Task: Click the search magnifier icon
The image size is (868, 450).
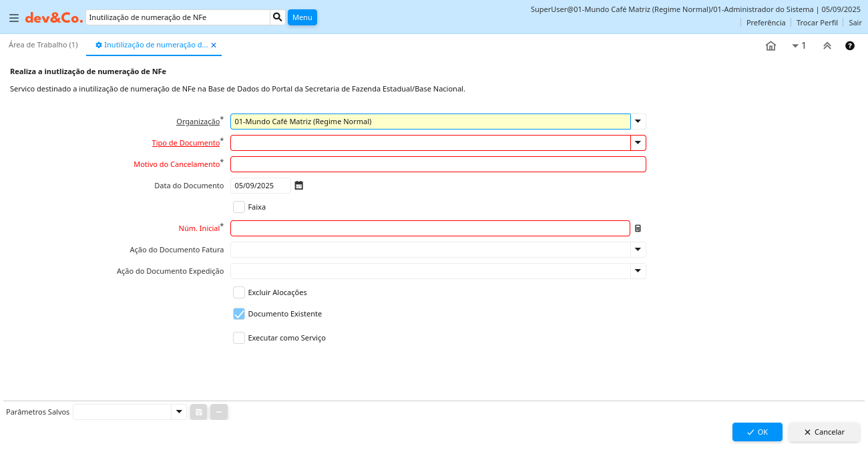Action: (x=277, y=17)
